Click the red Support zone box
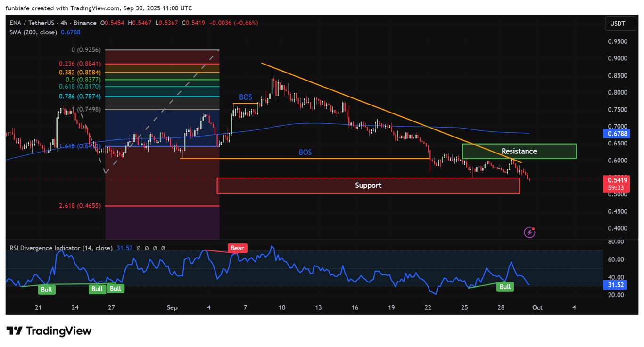 click(x=368, y=186)
